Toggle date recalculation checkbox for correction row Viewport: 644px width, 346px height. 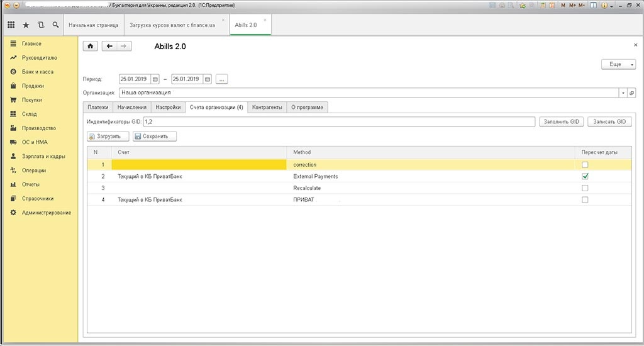[585, 165]
